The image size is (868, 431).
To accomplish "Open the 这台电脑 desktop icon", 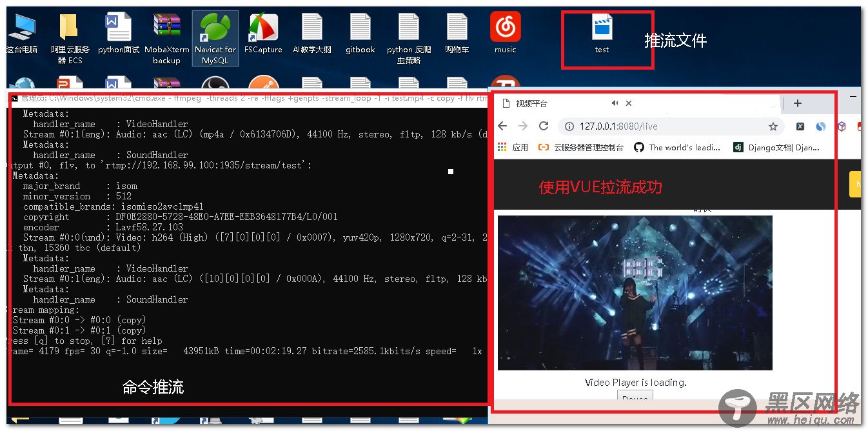I will coord(22,34).
